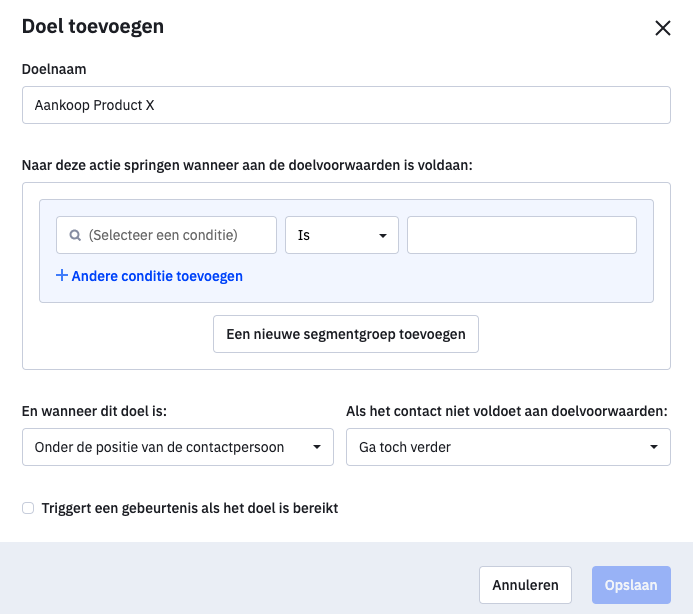The width and height of the screenshot is (693, 614).
Task: Click the Annuleren button
Action: 525,585
